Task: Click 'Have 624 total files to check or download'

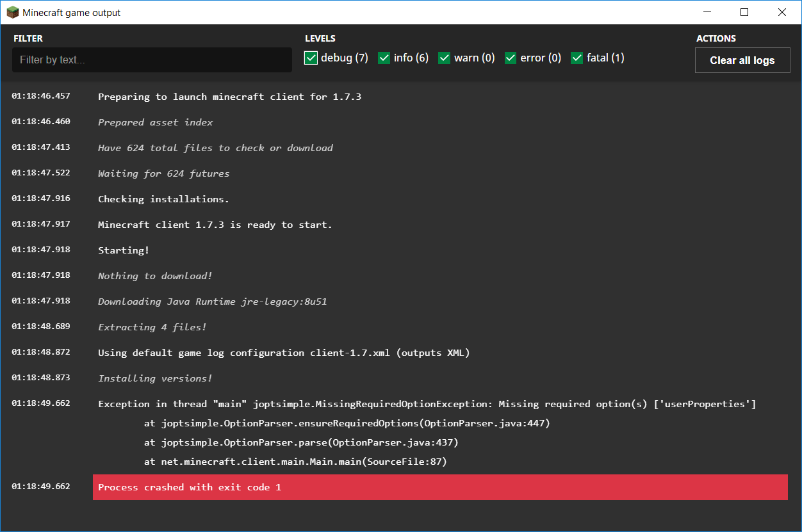Action: [215, 148]
